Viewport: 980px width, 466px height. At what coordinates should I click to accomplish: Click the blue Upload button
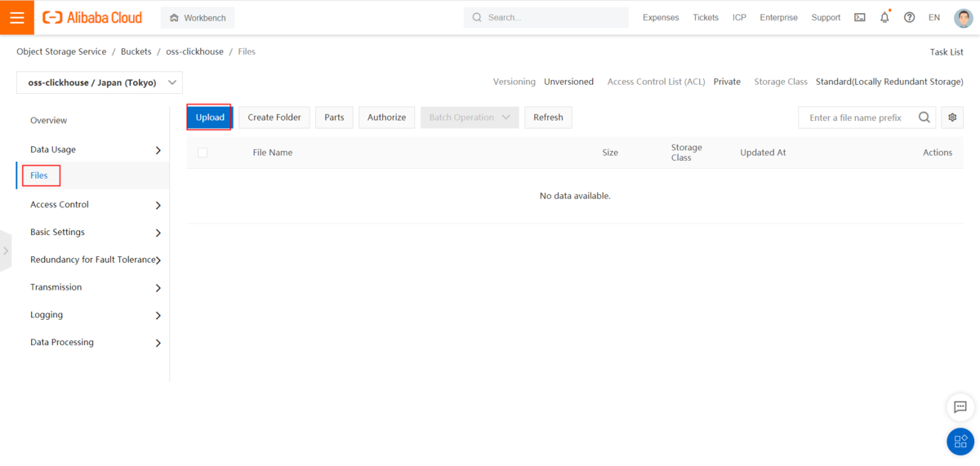[x=210, y=118]
